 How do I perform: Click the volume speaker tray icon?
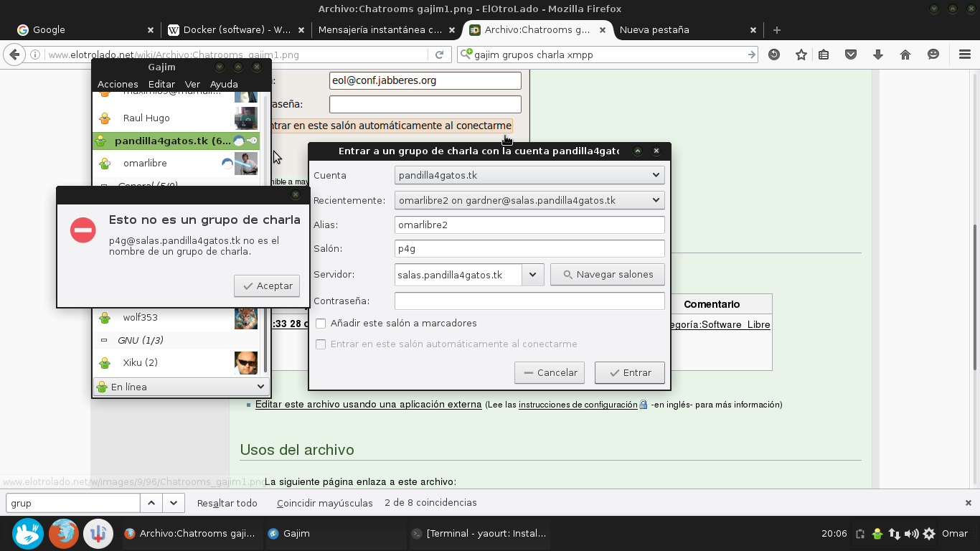912,534
